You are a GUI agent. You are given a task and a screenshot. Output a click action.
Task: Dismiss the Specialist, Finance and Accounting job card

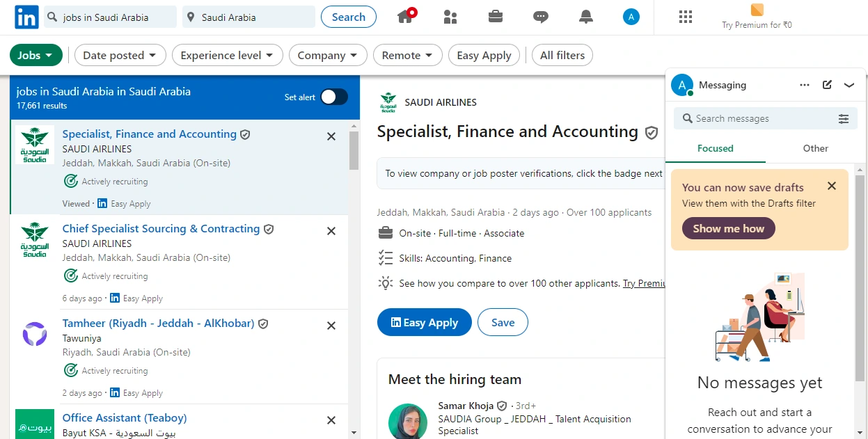(x=331, y=136)
